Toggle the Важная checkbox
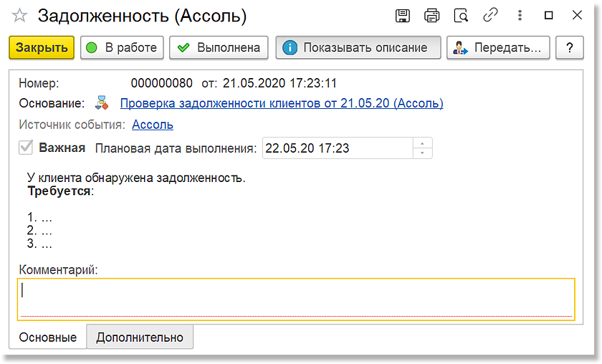602x364 pixels. point(26,148)
